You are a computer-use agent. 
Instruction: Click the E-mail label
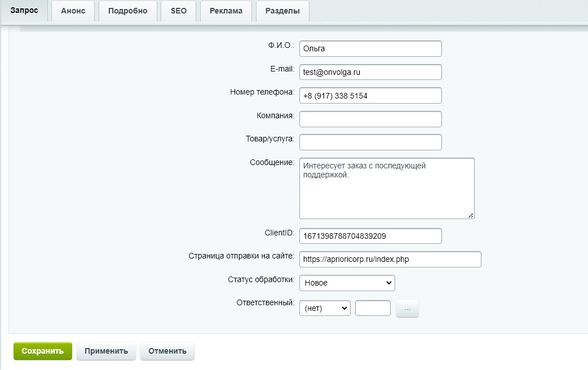pyautogui.click(x=282, y=69)
